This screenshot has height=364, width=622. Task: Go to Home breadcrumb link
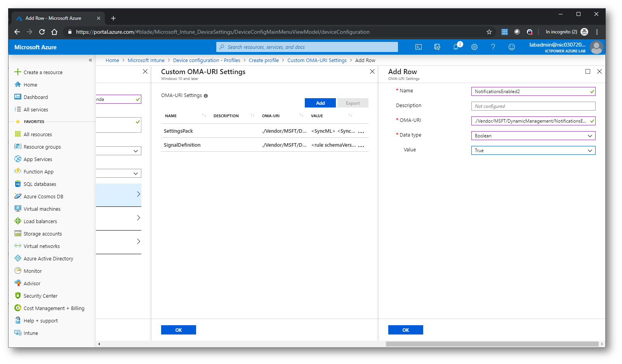(112, 60)
